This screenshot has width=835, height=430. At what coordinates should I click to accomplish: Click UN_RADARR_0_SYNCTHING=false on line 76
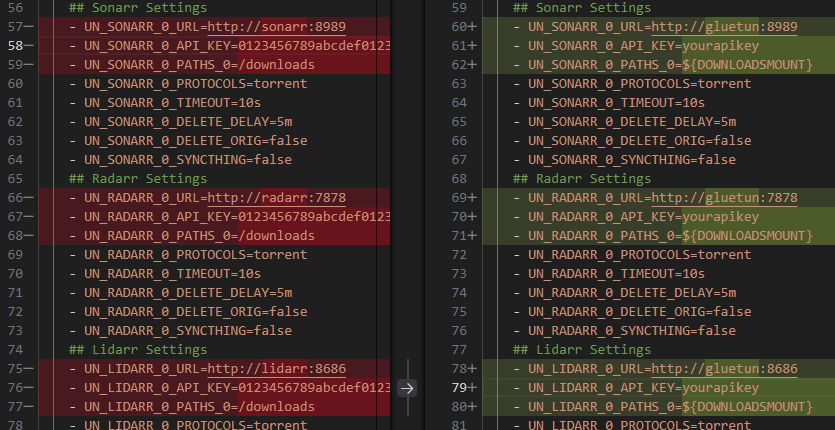point(632,331)
